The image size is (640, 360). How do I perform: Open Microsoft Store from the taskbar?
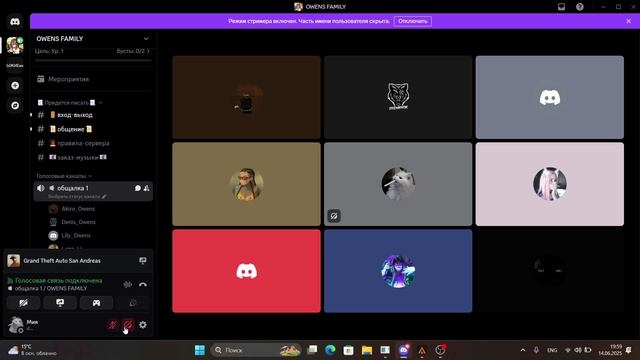click(x=348, y=350)
